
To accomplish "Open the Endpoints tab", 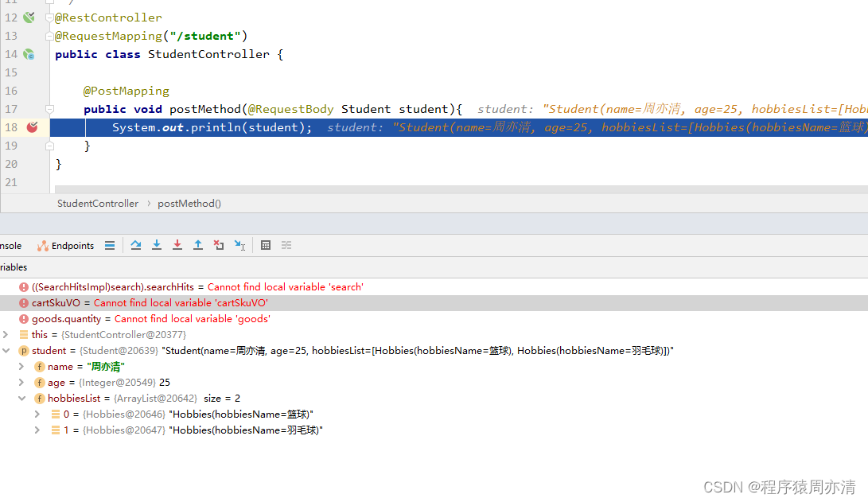I will pos(72,245).
